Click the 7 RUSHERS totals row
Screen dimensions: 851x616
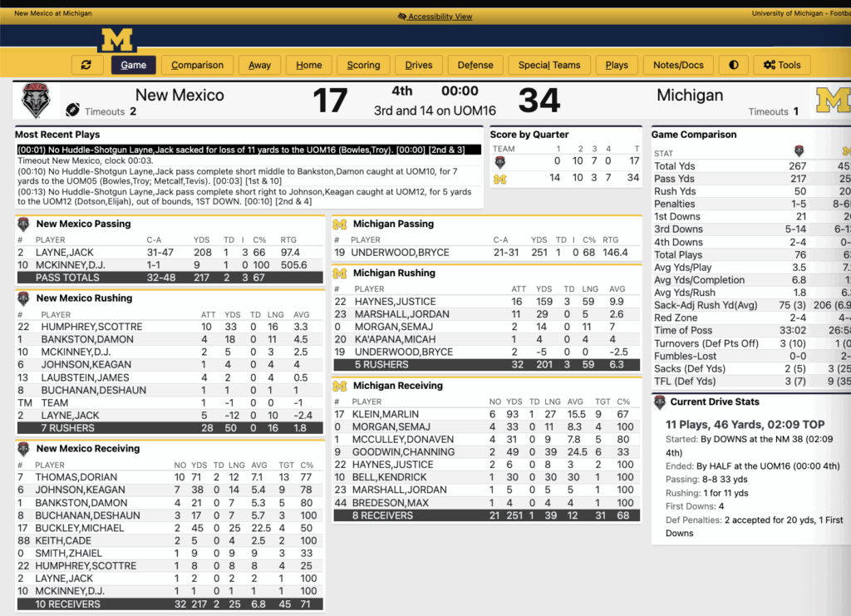click(x=170, y=427)
